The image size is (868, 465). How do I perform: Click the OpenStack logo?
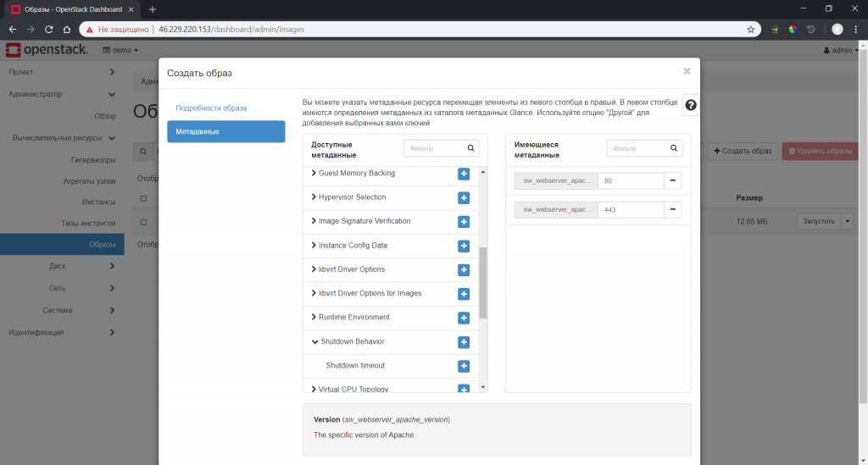[x=47, y=50]
